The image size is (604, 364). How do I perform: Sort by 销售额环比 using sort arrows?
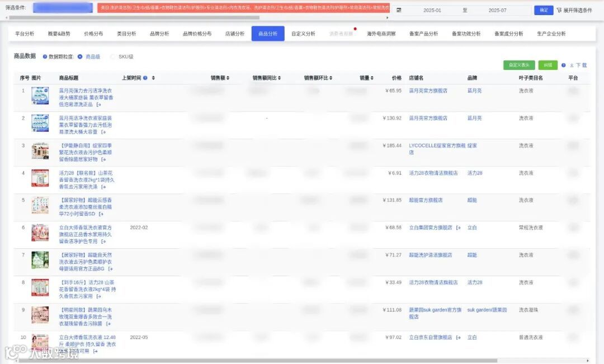(331, 78)
